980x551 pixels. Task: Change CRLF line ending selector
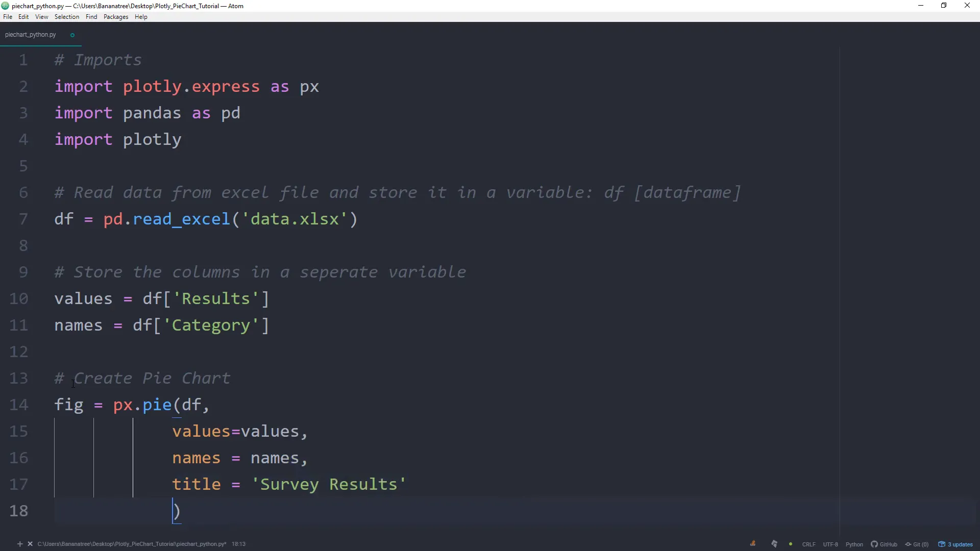[808, 544]
